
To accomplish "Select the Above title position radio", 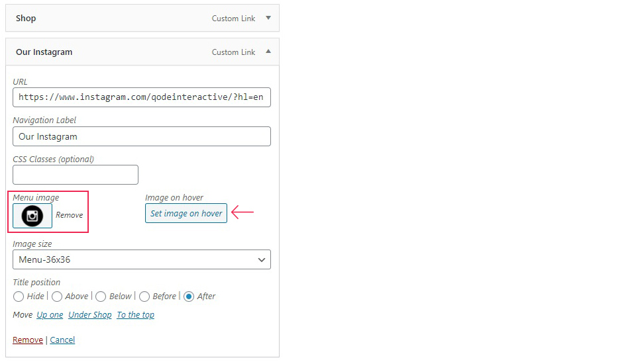I will 57,296.
